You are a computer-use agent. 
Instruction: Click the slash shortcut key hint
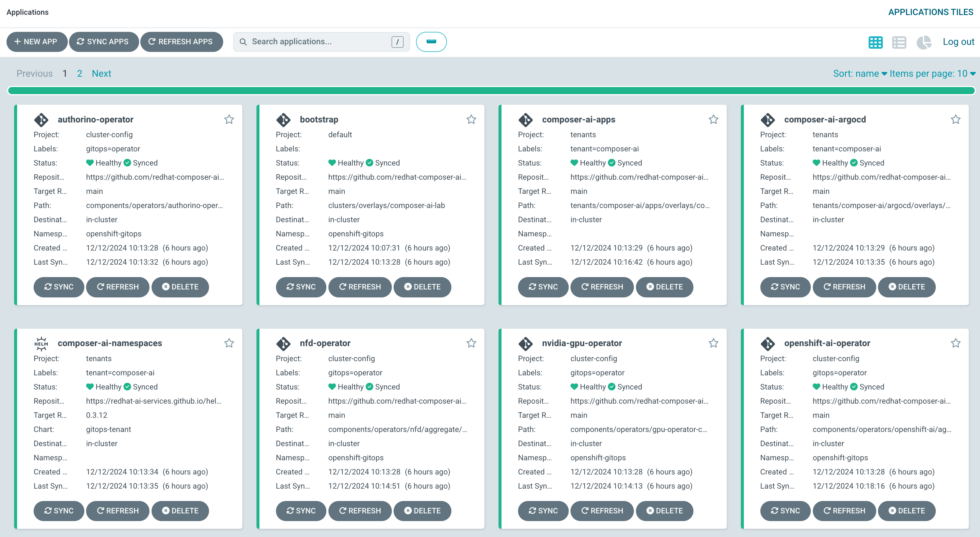tap(397, 42)
